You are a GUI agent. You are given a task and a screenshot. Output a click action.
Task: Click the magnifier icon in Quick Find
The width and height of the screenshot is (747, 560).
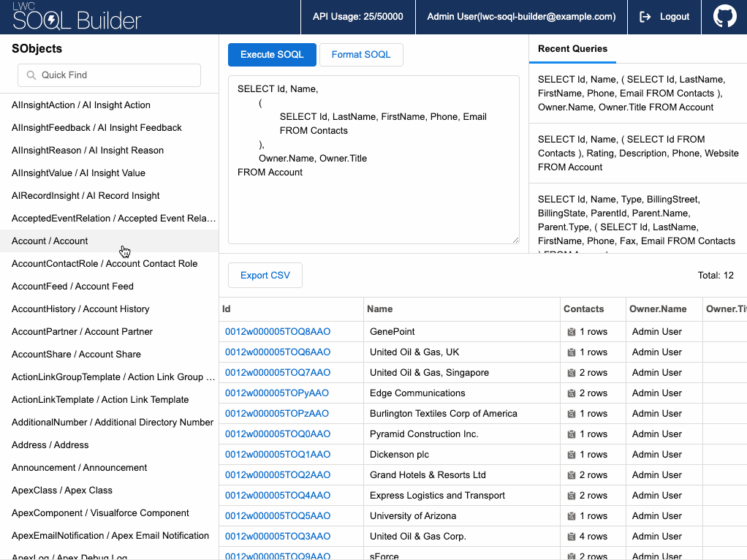31,75
